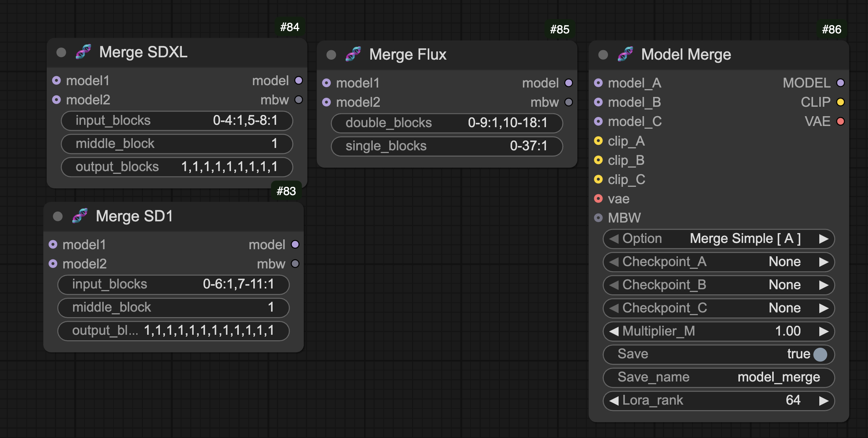The width and height of the screenshot is (868, 438).
Task: Decrease Multiplier_M with left arrow
Action: click(614, 331)
